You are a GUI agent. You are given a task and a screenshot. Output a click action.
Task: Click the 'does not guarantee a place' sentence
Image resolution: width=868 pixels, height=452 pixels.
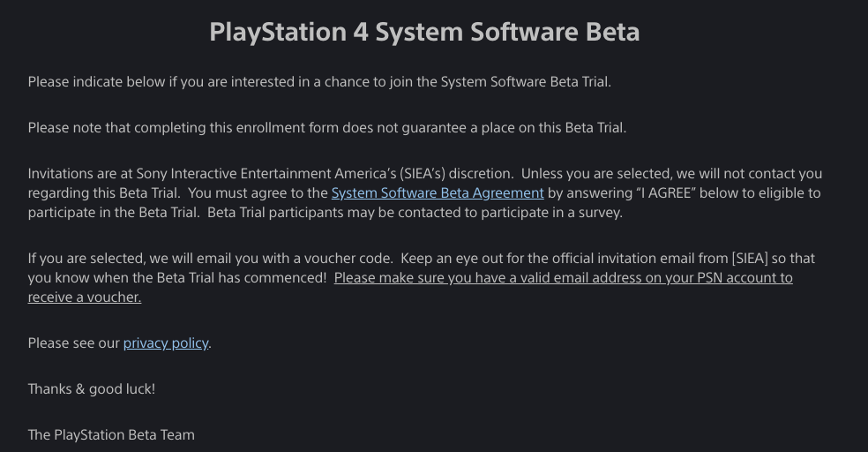[x=327, y=128]
